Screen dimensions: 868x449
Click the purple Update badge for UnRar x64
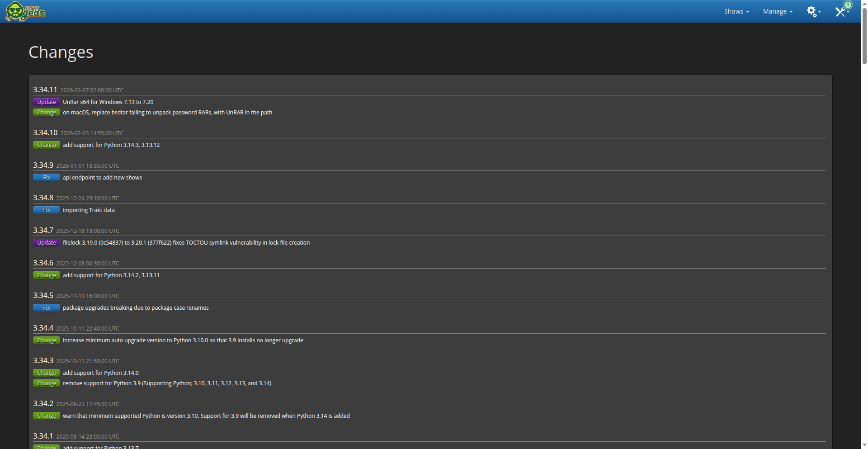tap(47, 102)
